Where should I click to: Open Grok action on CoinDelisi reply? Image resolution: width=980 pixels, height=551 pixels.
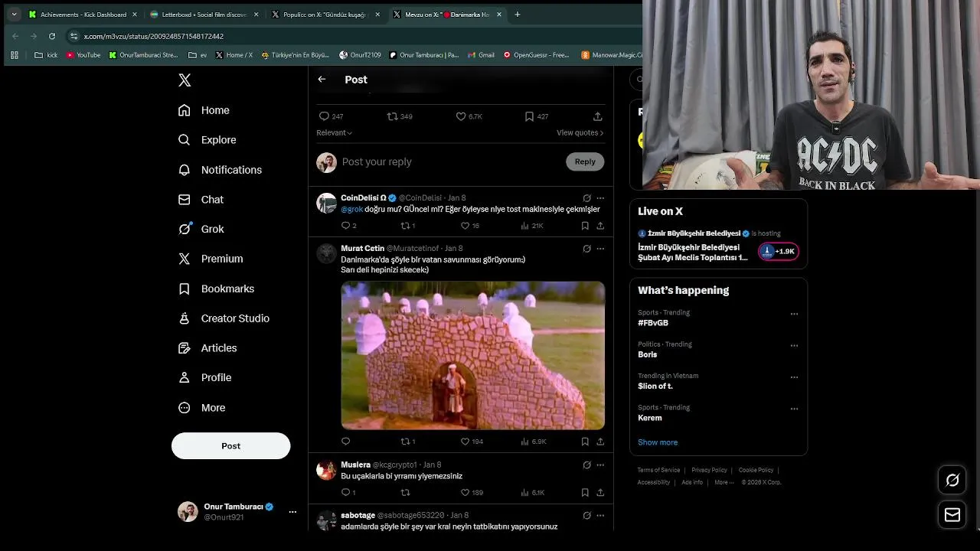tap(586, 198)
